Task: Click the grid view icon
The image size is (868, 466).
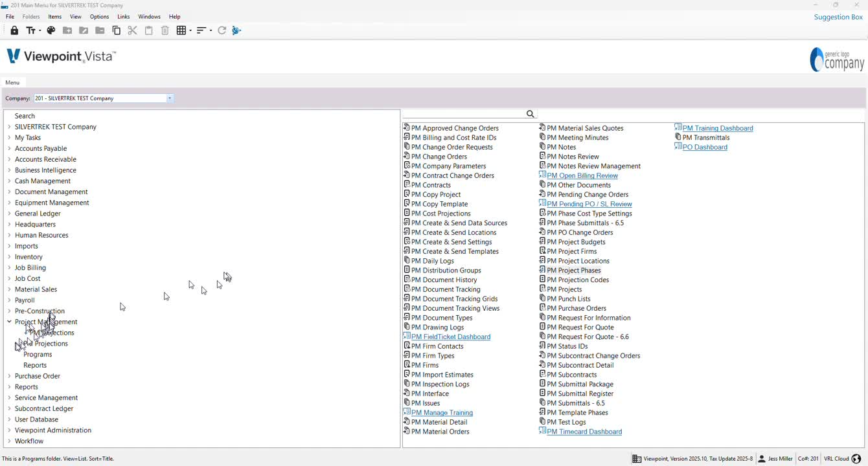Action: pyautogui.click(x=181, y=30)
